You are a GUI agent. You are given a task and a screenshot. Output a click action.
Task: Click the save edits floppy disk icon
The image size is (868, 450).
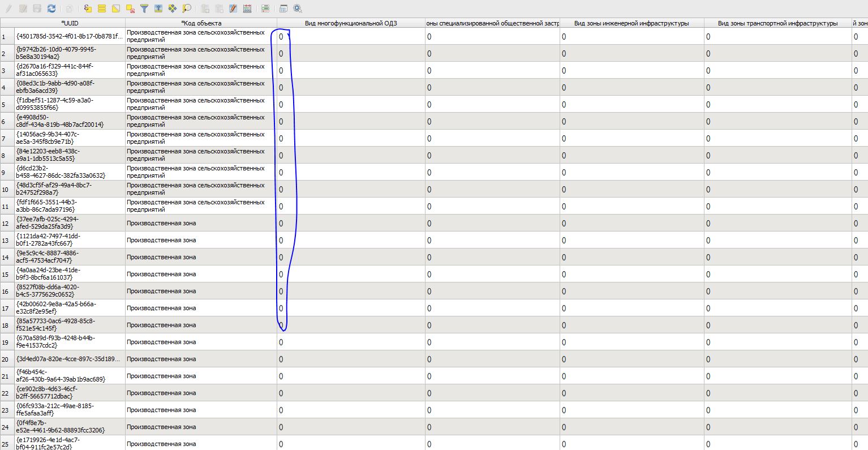[37, 8]
